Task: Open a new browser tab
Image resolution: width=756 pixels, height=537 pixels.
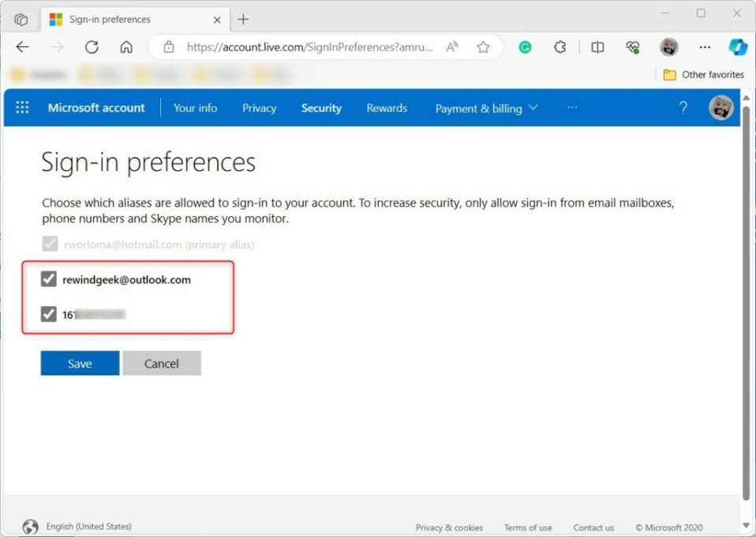Action: (x=243, y=19)
